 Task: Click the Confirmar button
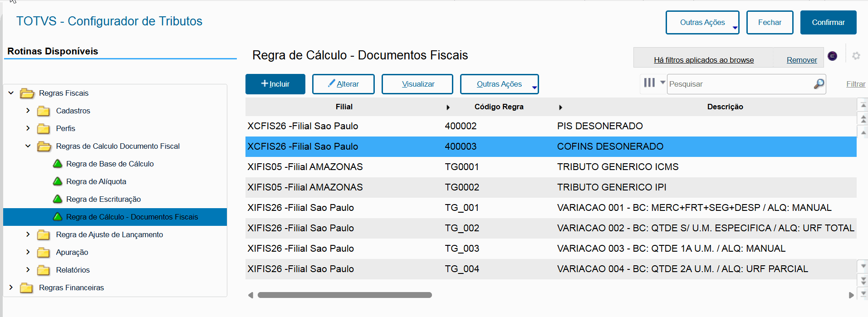point(828,23)
